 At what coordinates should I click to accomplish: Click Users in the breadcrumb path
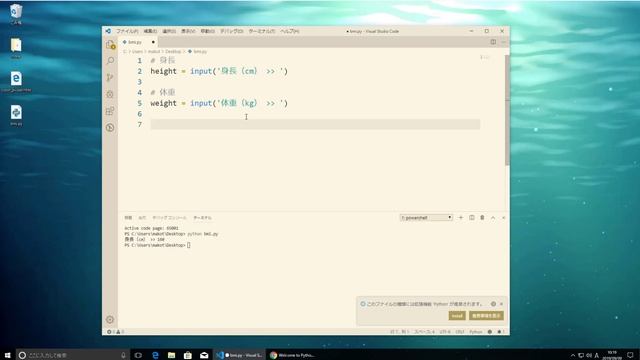137,51
